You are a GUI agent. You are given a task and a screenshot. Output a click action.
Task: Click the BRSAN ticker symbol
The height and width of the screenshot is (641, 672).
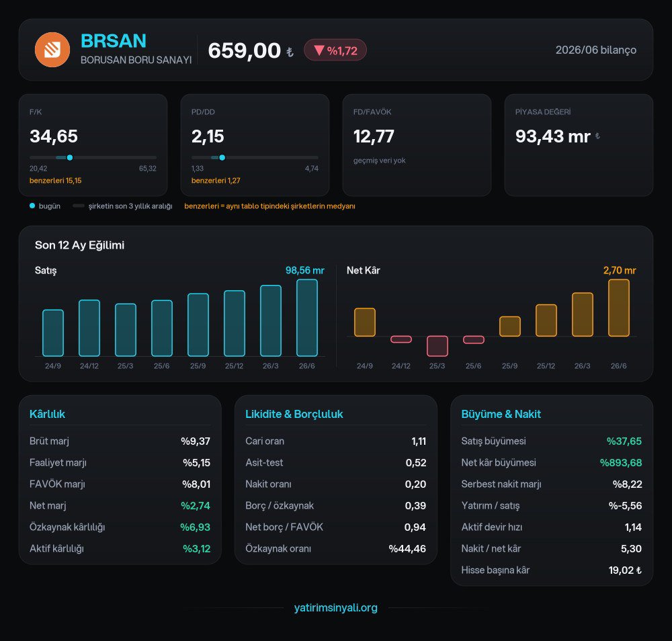pos(114,41)
